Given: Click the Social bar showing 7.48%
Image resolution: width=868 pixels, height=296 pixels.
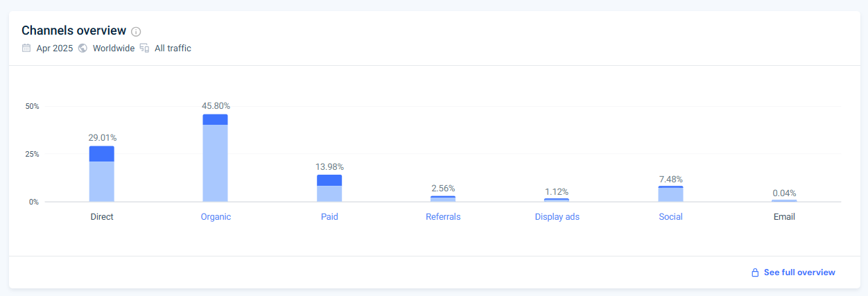Looking at the screenshot, I should [x=670, y=194].
